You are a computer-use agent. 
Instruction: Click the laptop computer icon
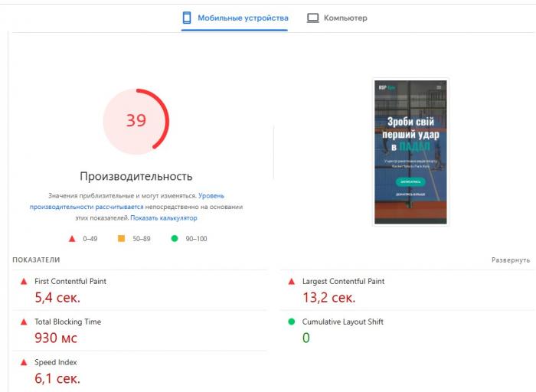pyautogui.click(x=312, y=18)
